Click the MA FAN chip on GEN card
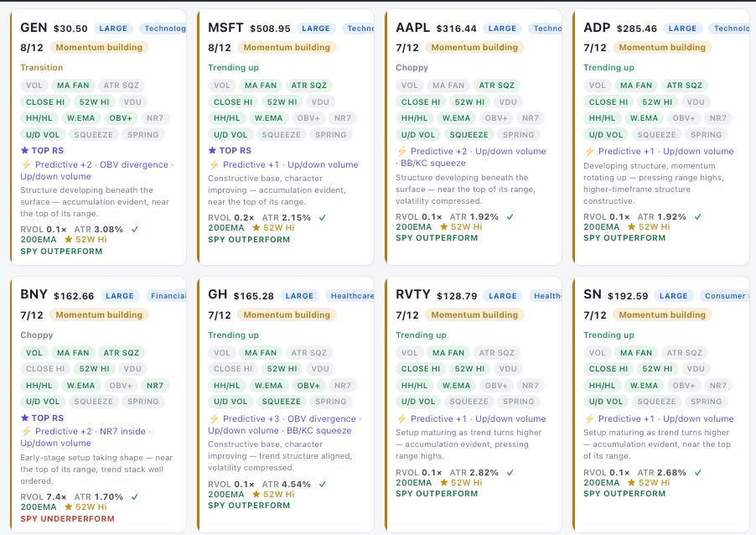This screenshot has width=756, height=535. 73,86
